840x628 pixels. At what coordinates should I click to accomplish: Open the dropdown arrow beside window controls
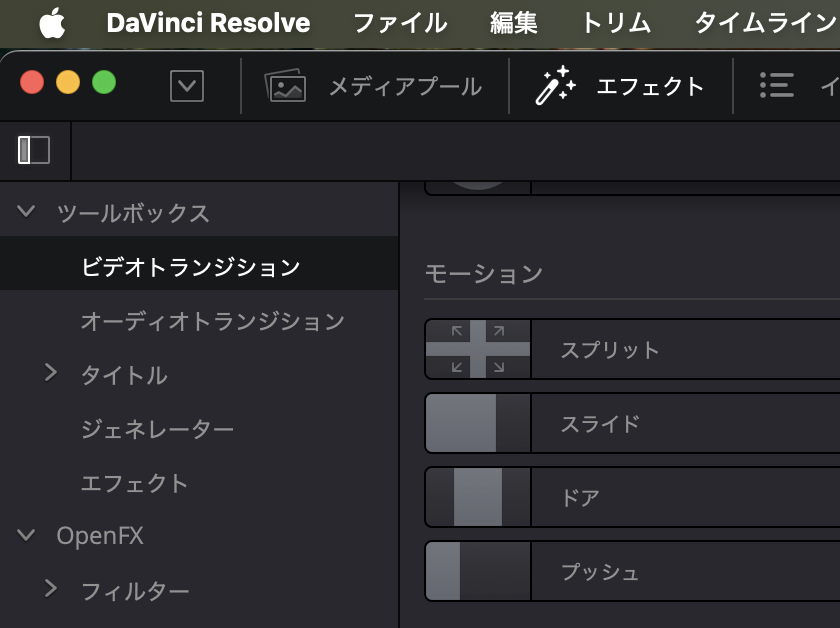click(x=187, y=86)
